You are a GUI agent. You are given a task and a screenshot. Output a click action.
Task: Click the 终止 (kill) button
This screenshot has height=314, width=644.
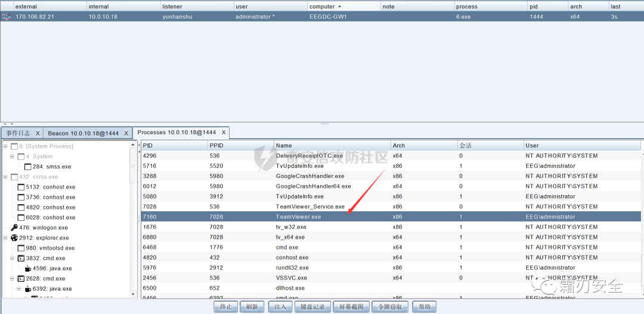[x=226, y=307]
